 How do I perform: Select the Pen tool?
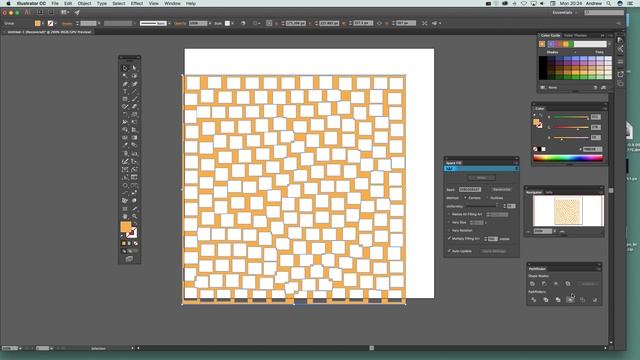125,84
